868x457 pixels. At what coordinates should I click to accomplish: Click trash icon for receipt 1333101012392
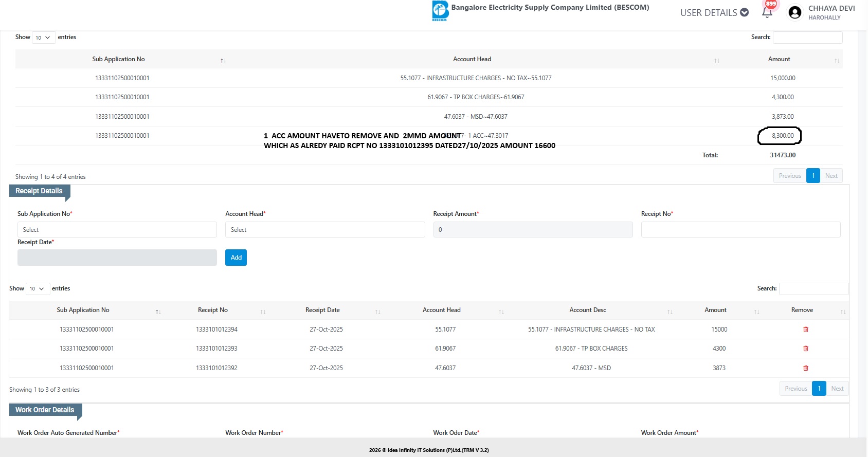click(x=805, y=368)
